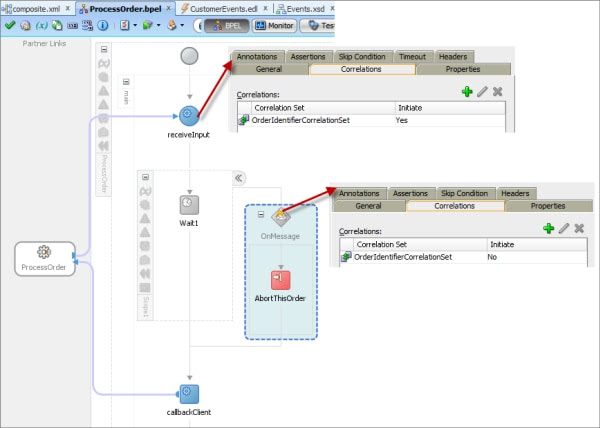Select the receiveInput activity icon
Image resolution: width=600 pixels, height=428 pixels.
pyautogui.click(x=189, y=116)
